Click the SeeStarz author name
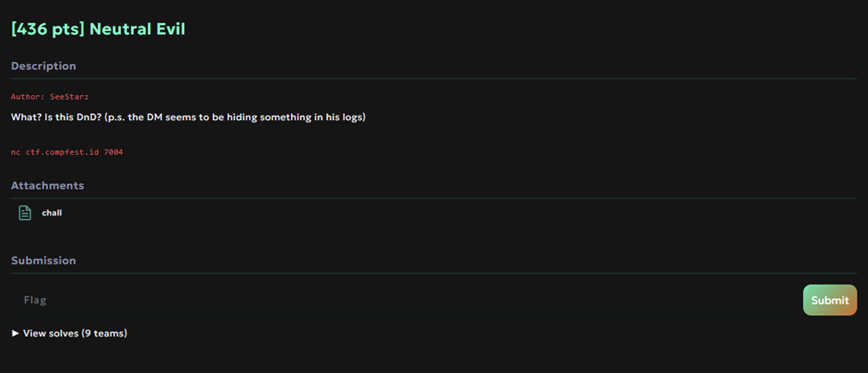The width and height of the screenshot is (868, 373). tap(69, 97)
